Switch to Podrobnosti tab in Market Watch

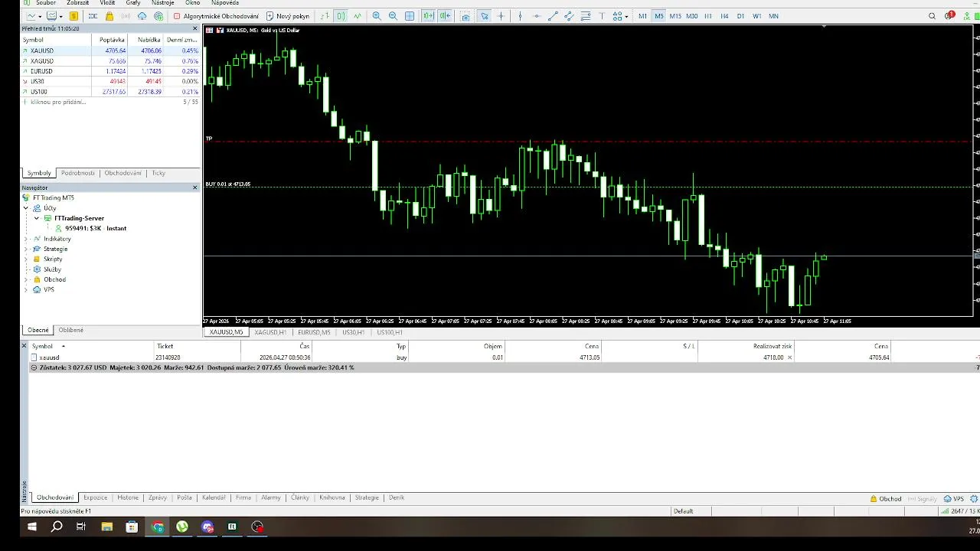click(x=78, y=173)
